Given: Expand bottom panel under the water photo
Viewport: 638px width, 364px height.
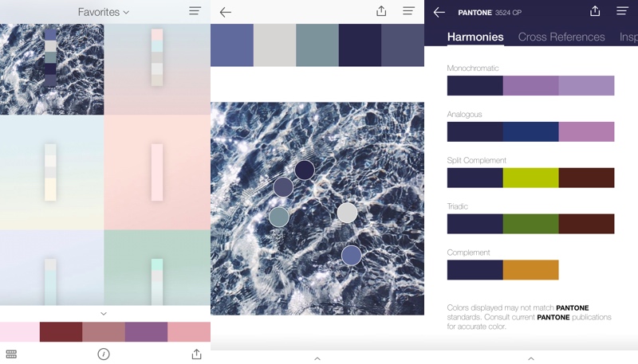Looking at the screenshot, I should point(317,358).
